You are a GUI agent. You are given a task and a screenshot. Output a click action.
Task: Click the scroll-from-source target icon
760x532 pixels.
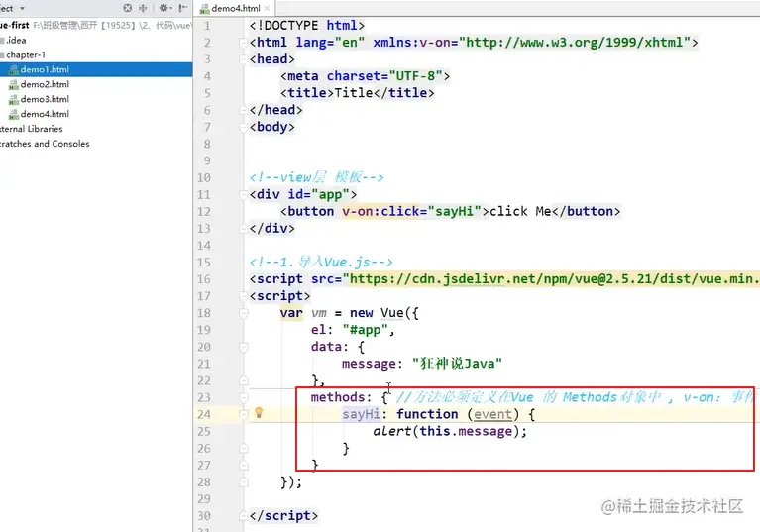click(x=128, y=8)
